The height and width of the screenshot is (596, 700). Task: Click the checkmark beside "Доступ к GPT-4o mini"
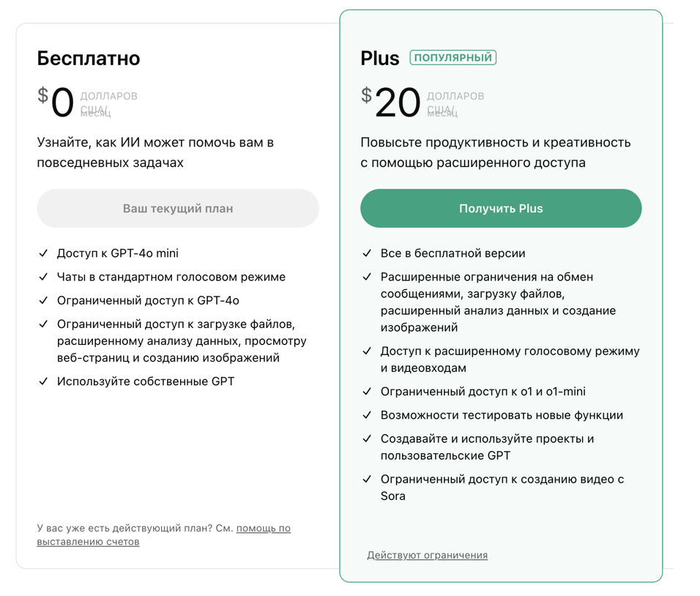click(43, 253)
